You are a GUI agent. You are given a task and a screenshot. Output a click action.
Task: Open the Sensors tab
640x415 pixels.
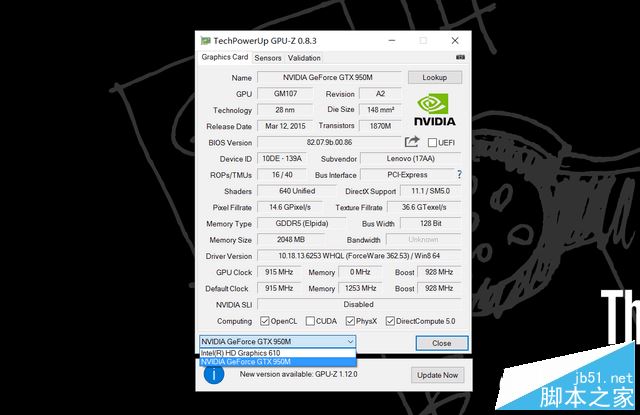tap(268, 58)
